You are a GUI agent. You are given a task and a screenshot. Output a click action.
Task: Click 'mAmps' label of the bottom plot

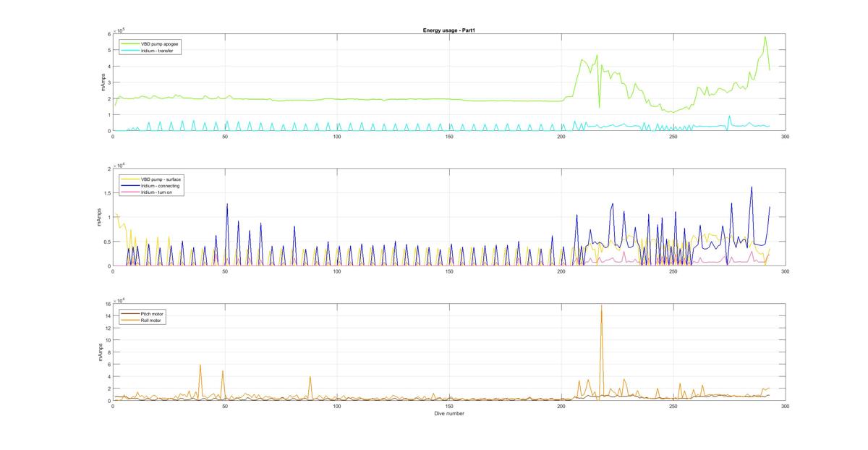pos(101,352)
